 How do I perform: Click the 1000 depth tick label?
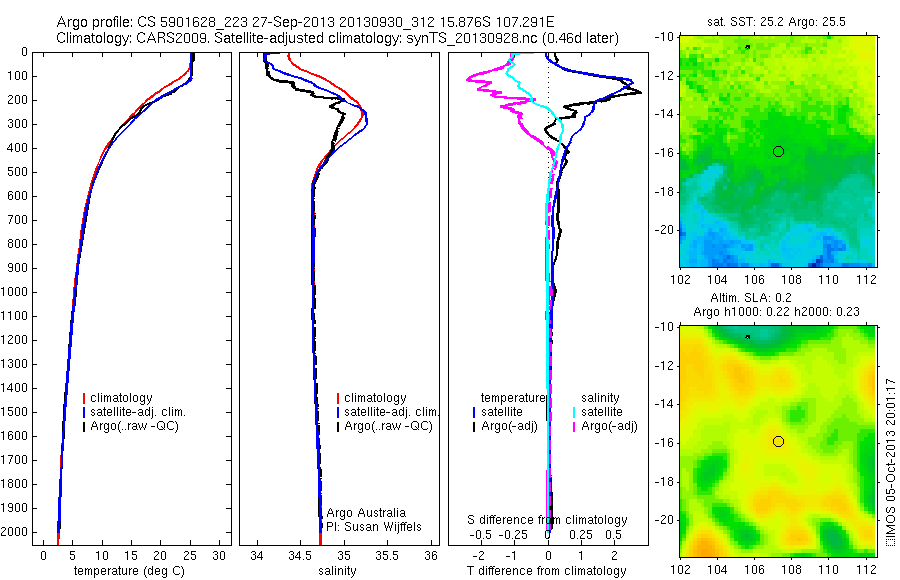tap(14, 292)
